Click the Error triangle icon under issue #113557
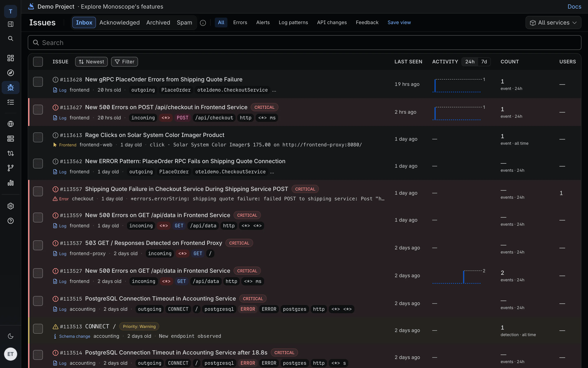This screenshot has height=368, width=588. click(55, 199)
